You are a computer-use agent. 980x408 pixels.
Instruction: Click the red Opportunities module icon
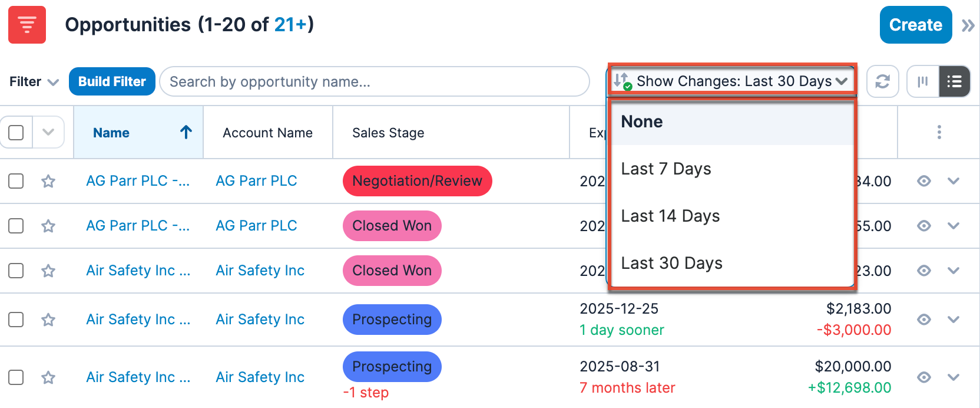(x=27, y=25)
